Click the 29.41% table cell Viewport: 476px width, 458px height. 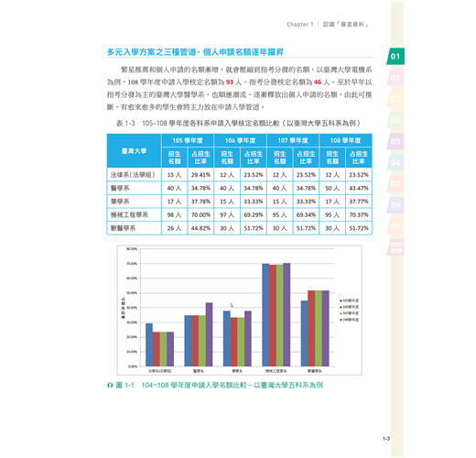click(x=200, y=175)
